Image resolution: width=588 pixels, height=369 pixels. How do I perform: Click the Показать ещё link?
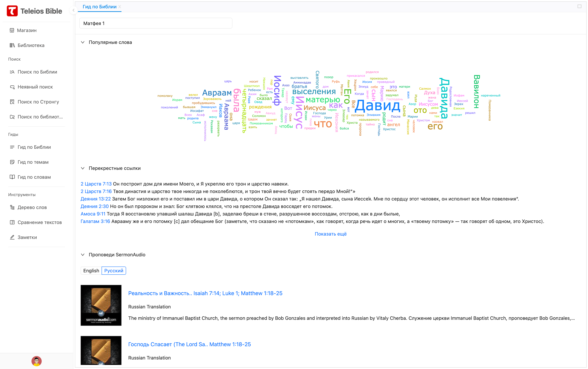pyautogui.click(x=330, y=234)
